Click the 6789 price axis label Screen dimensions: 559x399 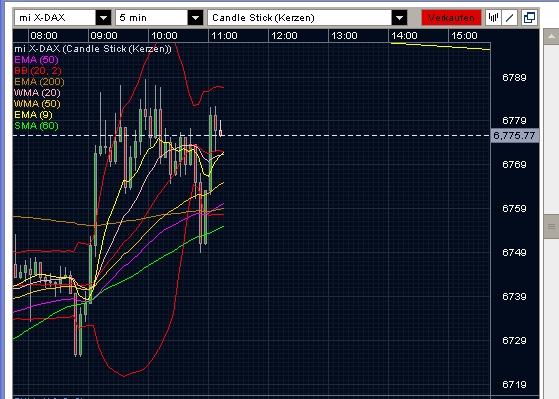(x=514, y=77)
